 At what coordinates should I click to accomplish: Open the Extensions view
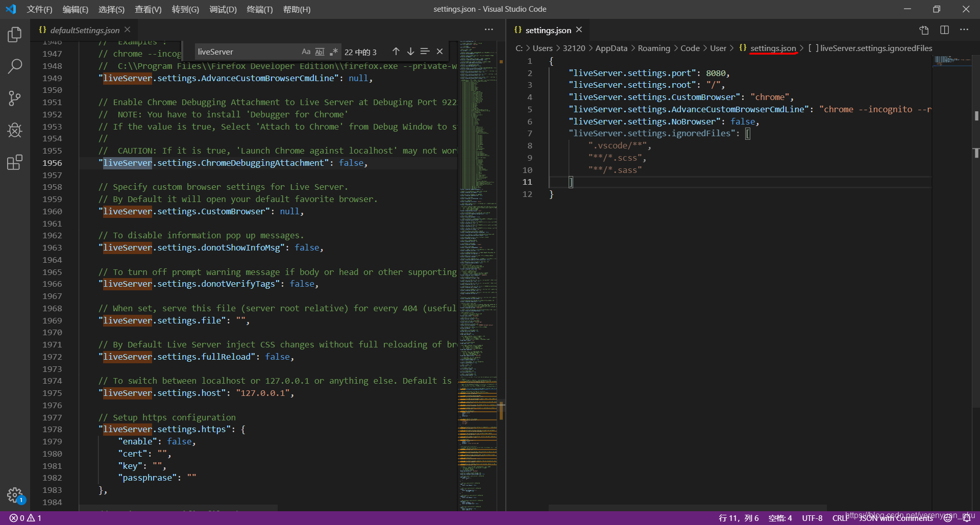tap(15, 162)
